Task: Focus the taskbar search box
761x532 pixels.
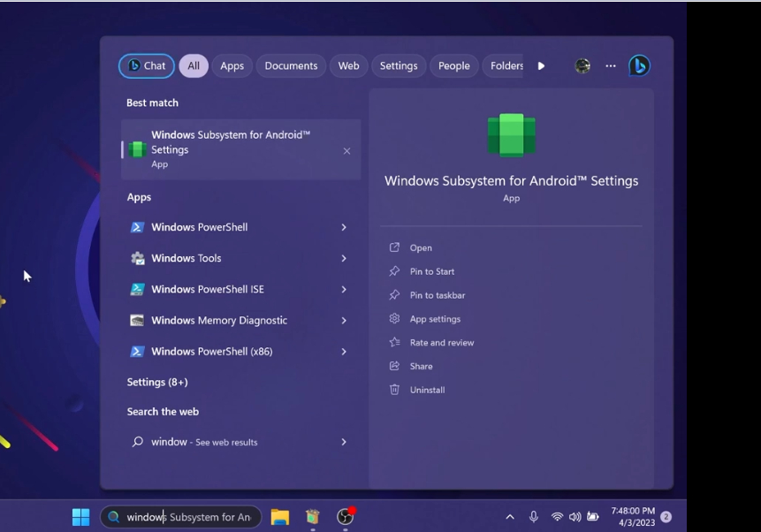Action: point(181,517)
